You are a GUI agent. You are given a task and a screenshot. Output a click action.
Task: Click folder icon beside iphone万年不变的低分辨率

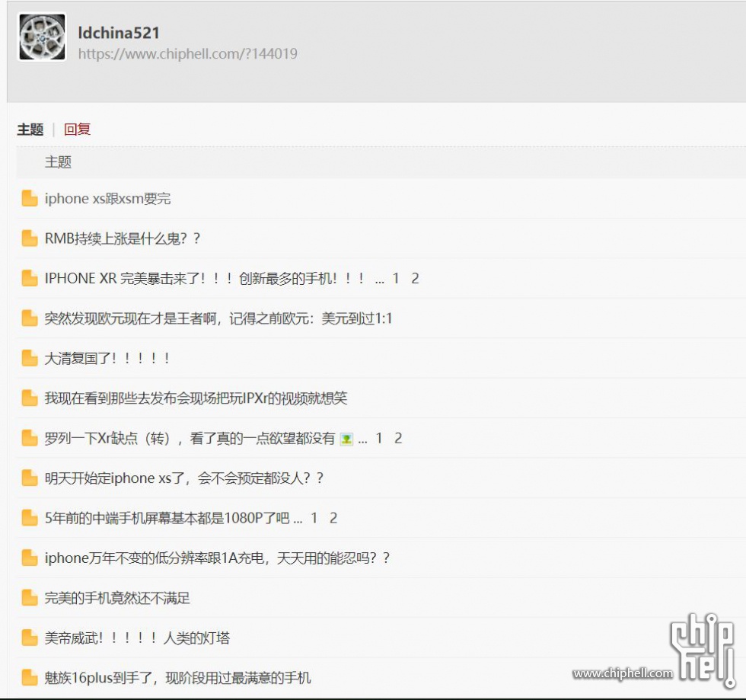tap(30, 558)
